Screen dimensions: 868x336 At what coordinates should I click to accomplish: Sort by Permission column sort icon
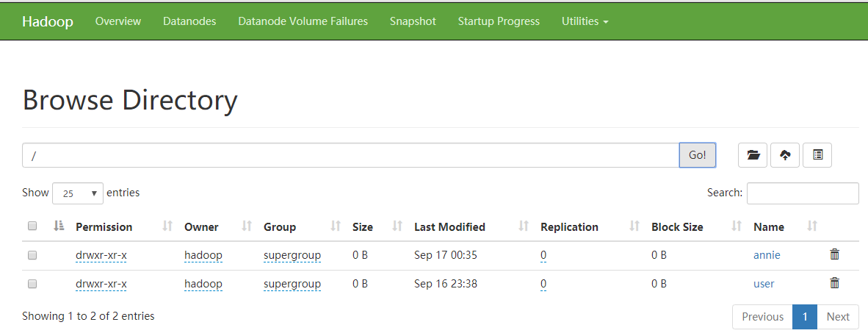pos(167,226)
